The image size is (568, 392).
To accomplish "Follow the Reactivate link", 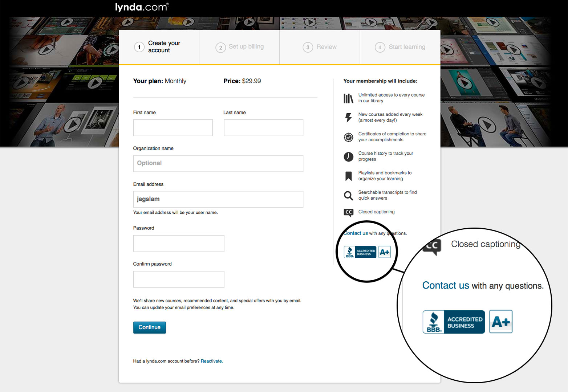I will point(211,361).
